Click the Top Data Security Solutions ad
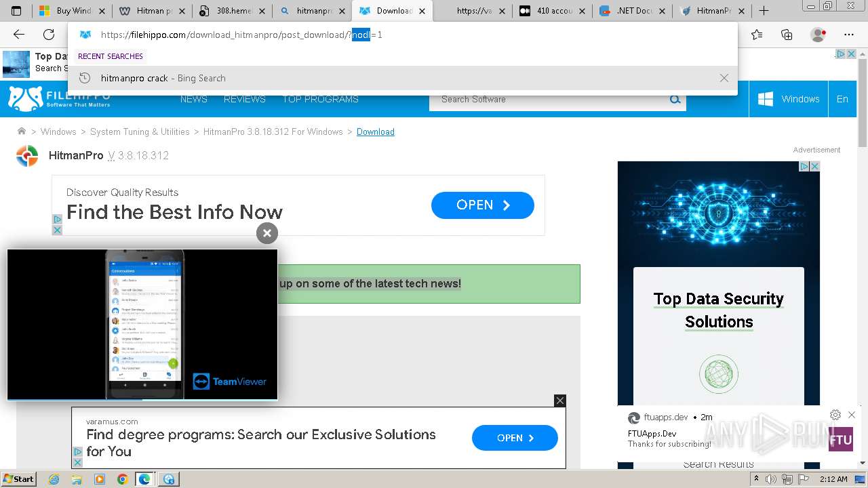Image resolution: width=868 pixels, height=488 pixels. [719, 310]
